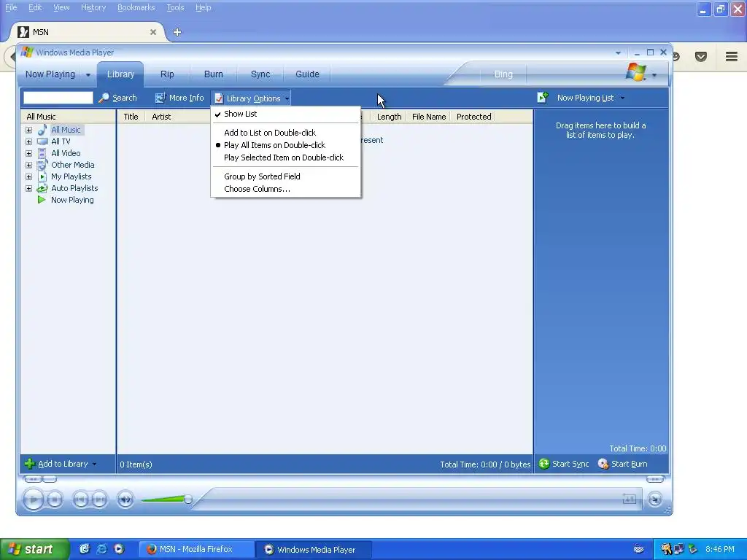Open the Windows Start button

34,549
